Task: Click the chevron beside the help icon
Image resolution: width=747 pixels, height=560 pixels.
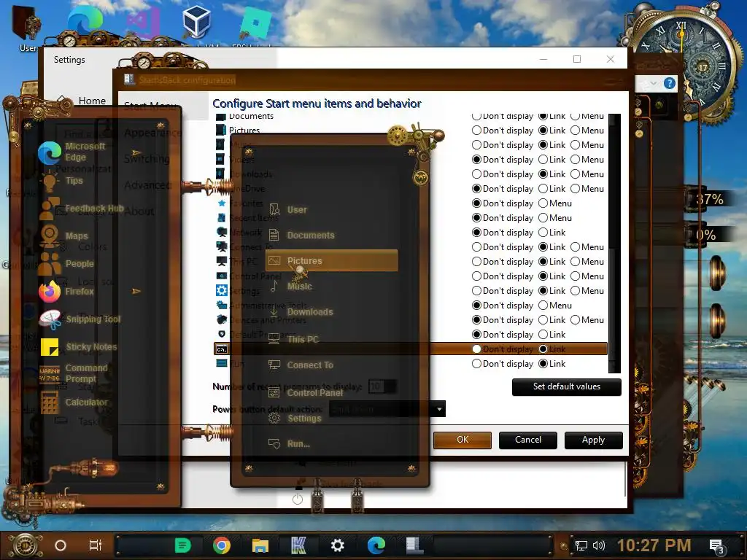Action: point(654,83)
